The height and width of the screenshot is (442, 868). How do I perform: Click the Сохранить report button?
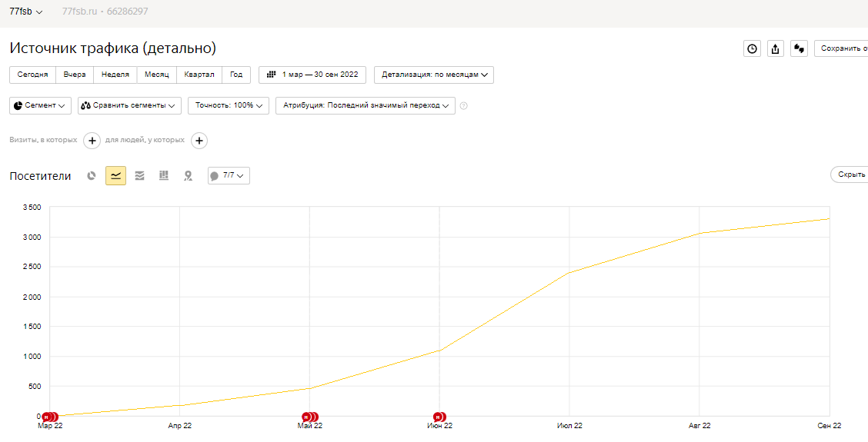[x=842, y=48]
